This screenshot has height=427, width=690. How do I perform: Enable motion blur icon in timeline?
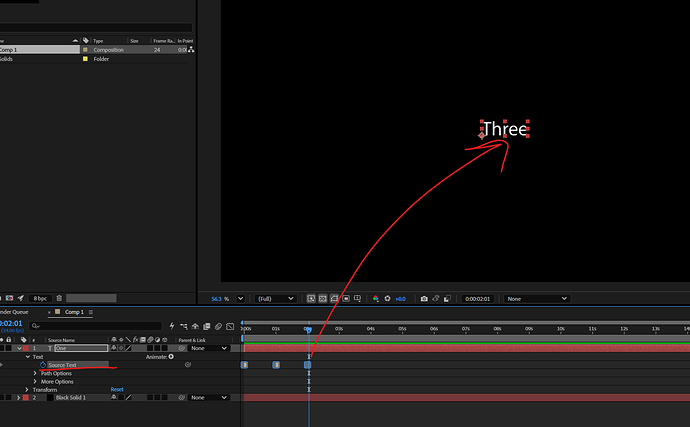[x=218, y=326]
